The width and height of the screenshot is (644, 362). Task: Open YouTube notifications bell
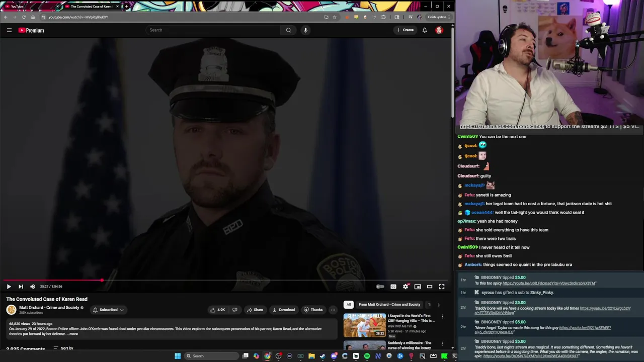pos(425,30)
